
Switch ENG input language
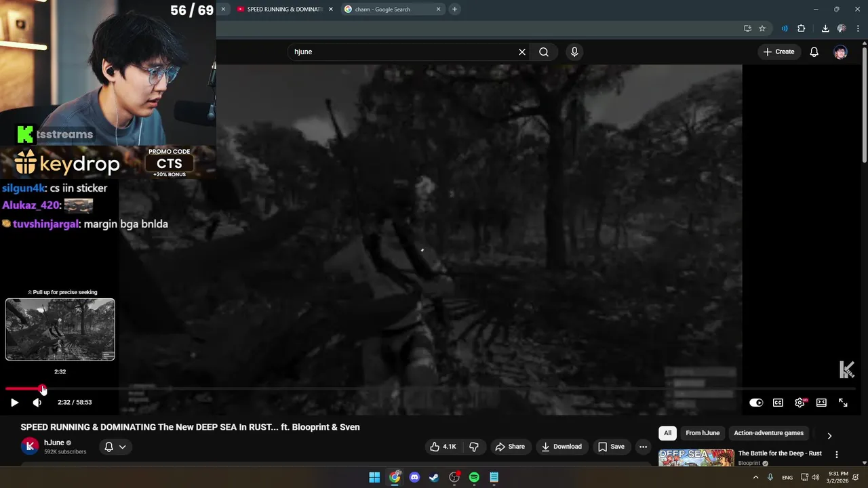coord(787,478)
